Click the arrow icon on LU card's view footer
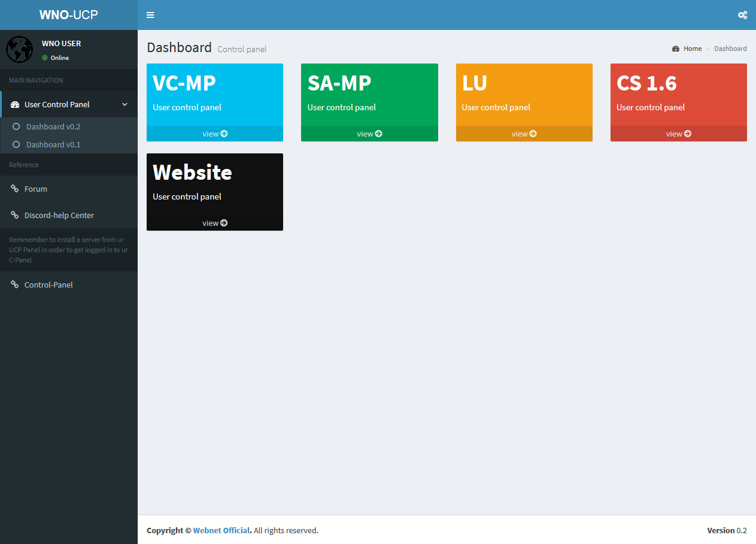The width and height of the screenshot is (756, 544). coord(533,134)
